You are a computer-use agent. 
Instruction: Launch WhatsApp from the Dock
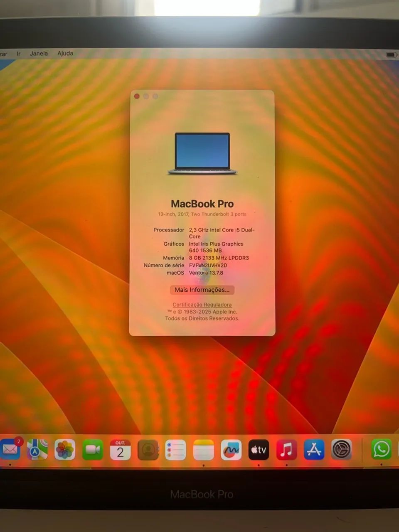pos(381,449)
